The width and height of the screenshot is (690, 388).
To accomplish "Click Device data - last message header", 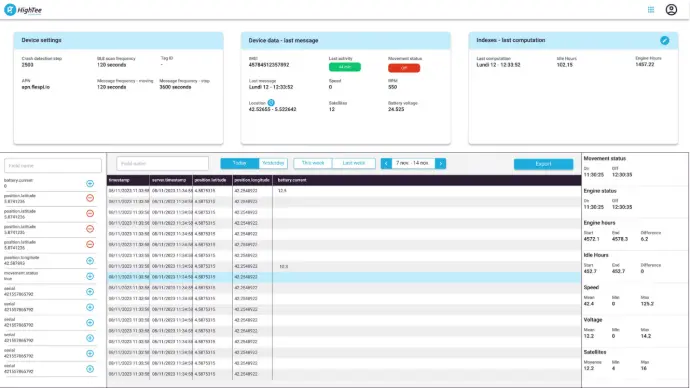I will 345,40.
